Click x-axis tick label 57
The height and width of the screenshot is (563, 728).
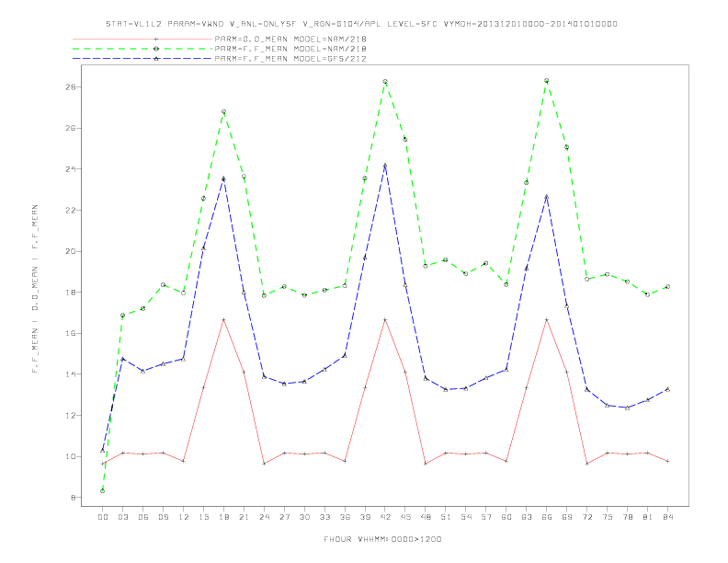486,517
